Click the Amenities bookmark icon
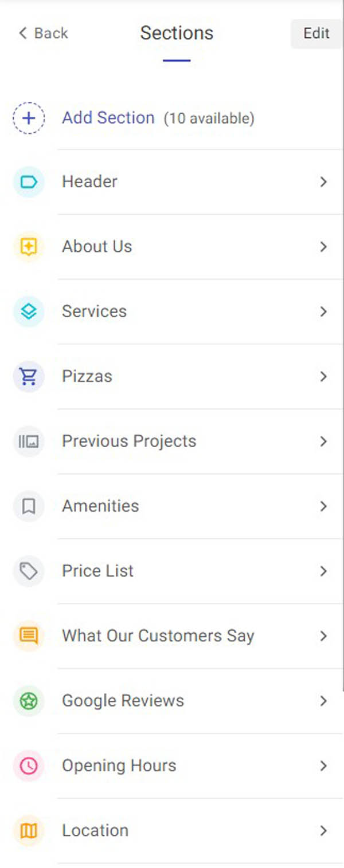344x868 pixels. tap(29, 506)
